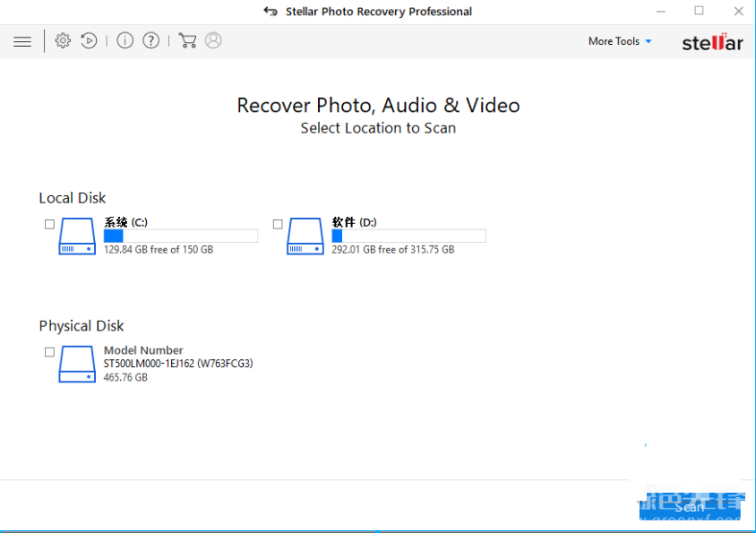756x533 pixels.
Task: Open the user account icon
Action: [x=213, y=40]
